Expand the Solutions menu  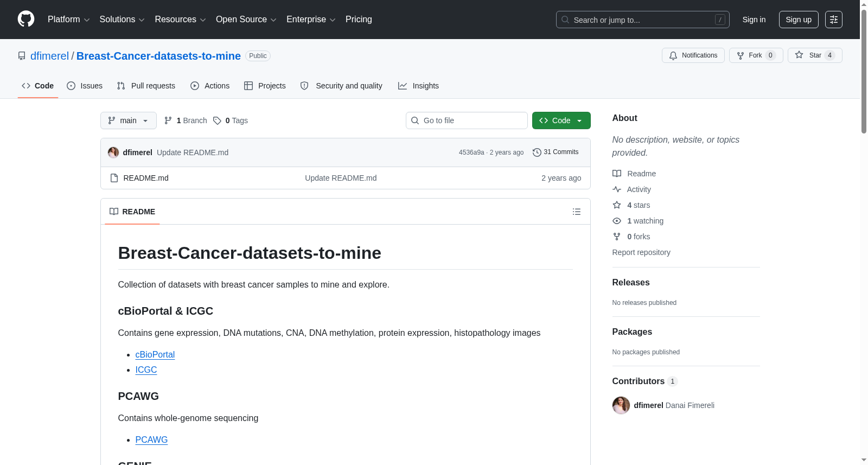[x=122, y=20]
